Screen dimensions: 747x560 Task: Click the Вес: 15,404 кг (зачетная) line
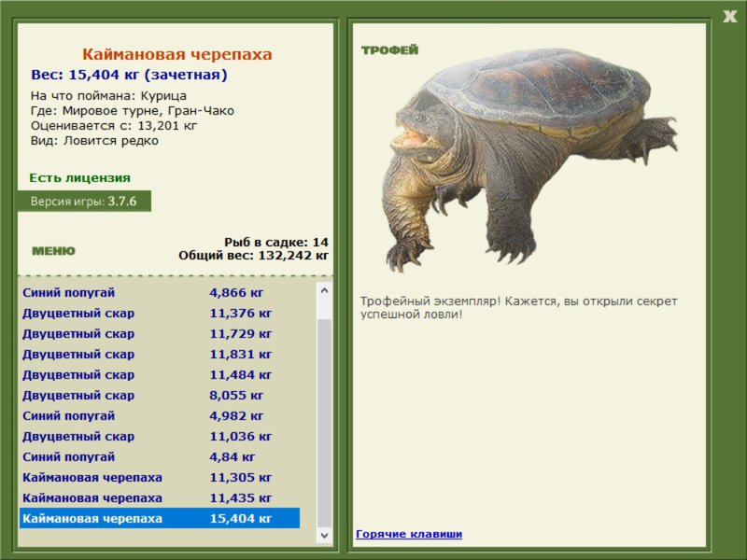pyautogui.click(x=129, y=75)
